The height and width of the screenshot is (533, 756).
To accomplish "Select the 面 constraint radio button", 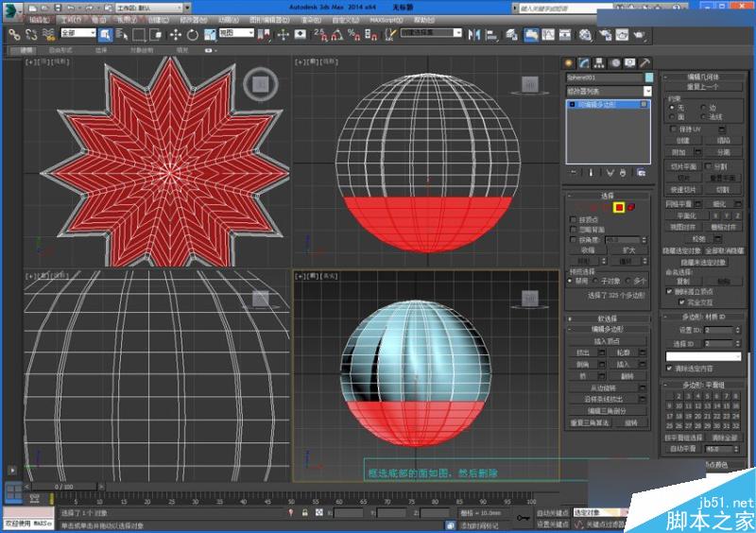I will (672, 117).
